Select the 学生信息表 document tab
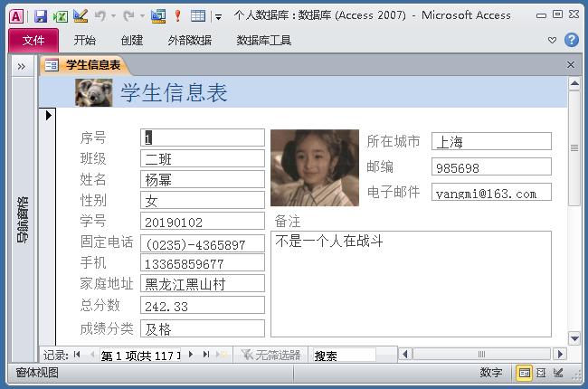 (85, 65)
